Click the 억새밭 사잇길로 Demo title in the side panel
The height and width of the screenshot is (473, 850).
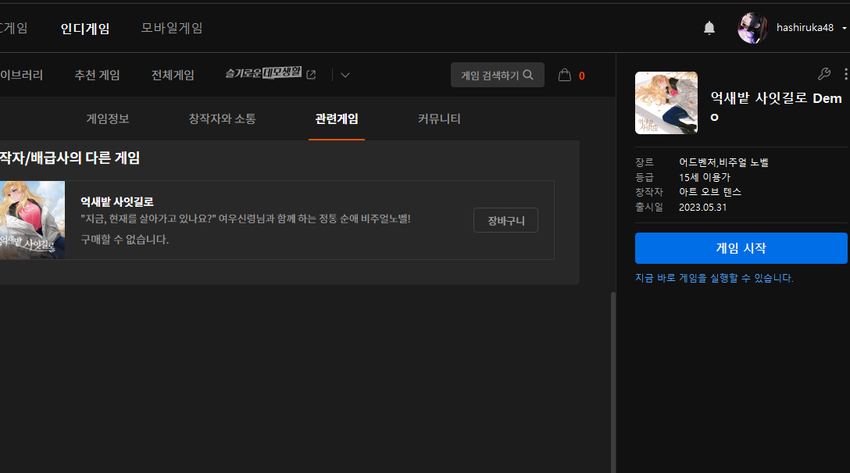pyautogui.click(x=776, y=106)
